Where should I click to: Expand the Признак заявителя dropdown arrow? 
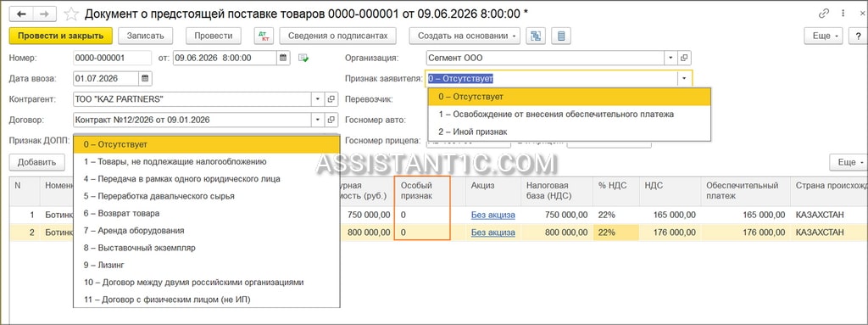click(x=684, y=79)
